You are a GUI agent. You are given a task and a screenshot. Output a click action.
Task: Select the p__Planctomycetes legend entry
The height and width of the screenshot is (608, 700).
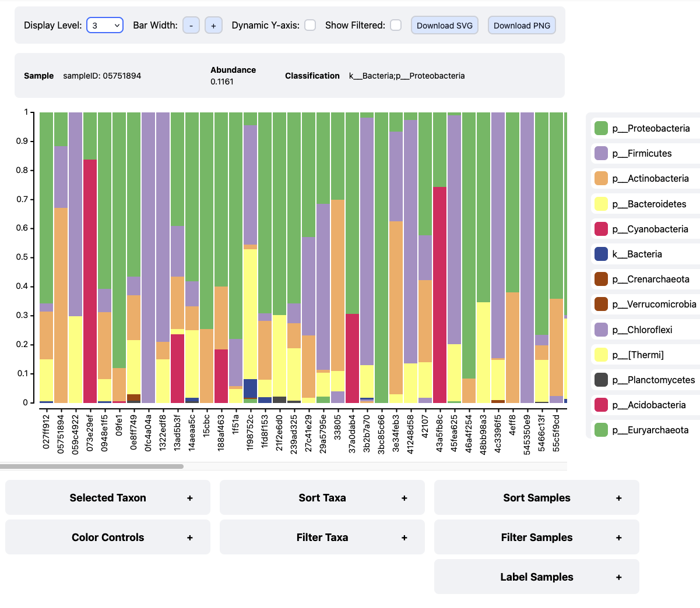click(x=653, y=380)
